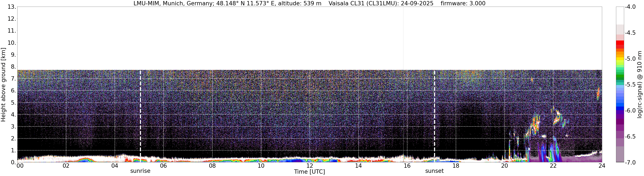Click the '24' tick label on the time axis
Screen dimensions: 644x176
click(602, 166)
